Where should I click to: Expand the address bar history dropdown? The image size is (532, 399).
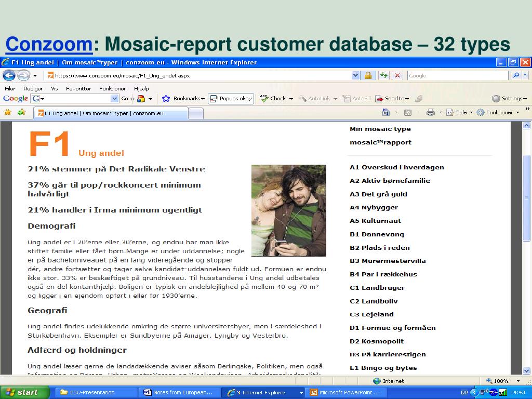(x=355, y=76)
